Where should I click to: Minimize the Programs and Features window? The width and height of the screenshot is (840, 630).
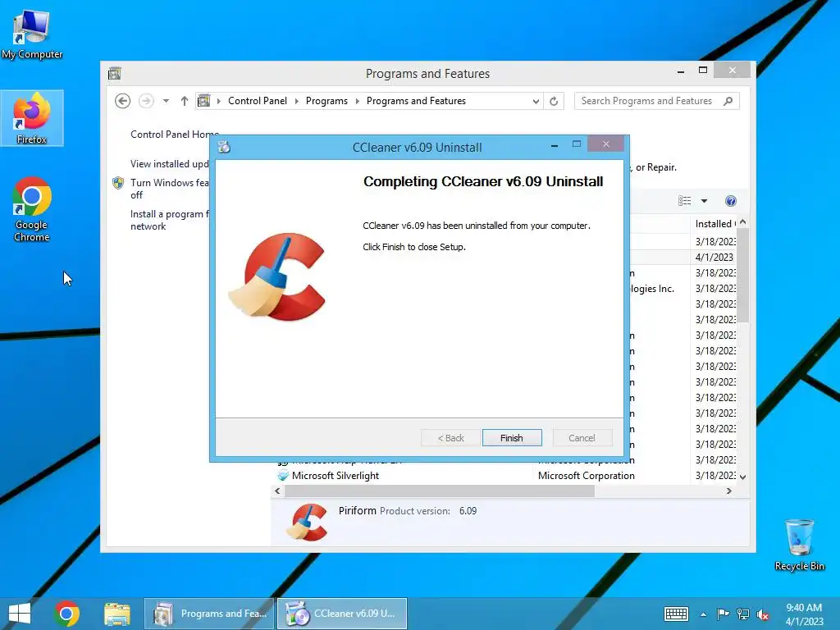680,71
